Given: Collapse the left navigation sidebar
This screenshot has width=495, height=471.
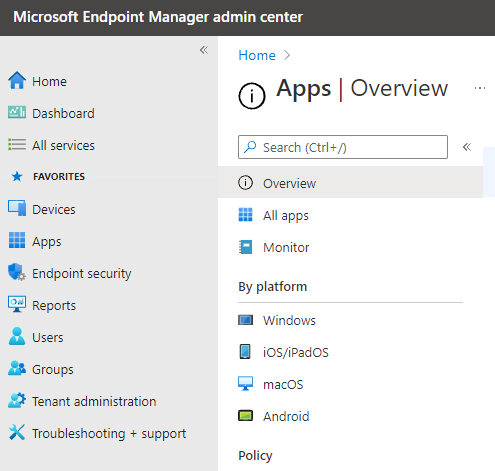Looking at the screenshot, I should pyautogui.click(x=204, y=50).
